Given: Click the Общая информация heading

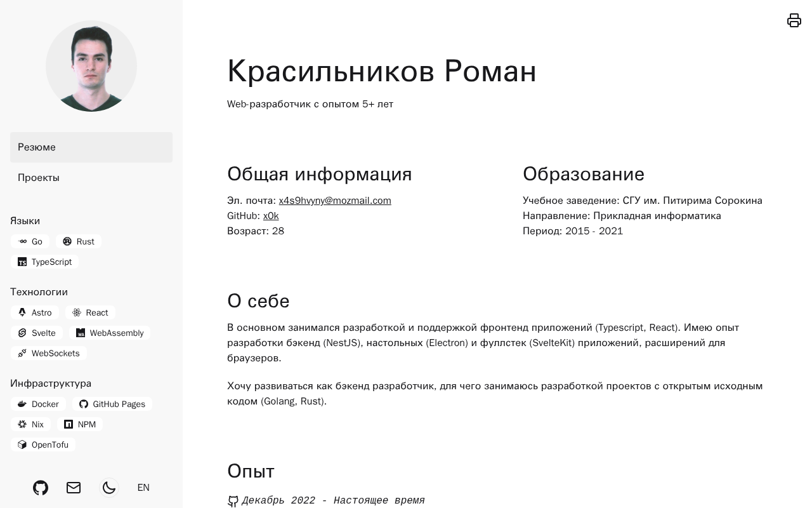Looking at the screenshot, I should 320,174.
